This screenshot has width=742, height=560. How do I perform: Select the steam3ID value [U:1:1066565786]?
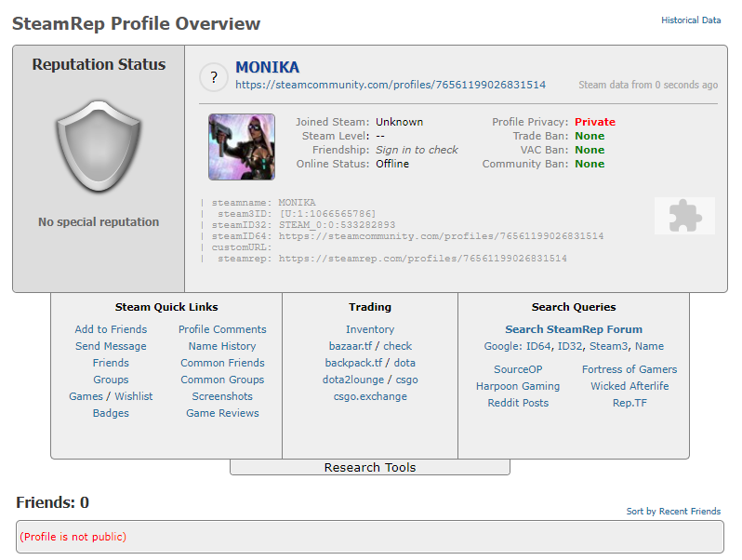pos(328,214)
